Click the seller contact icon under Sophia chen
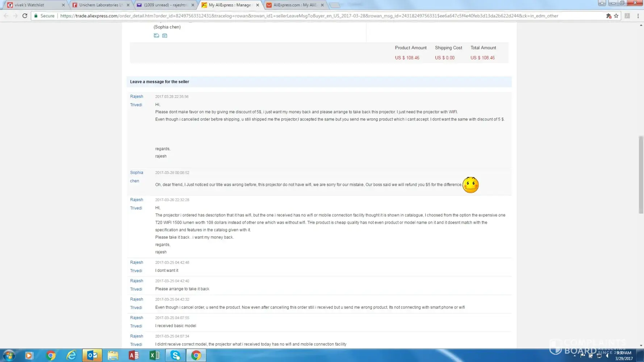 pos(156,35)
